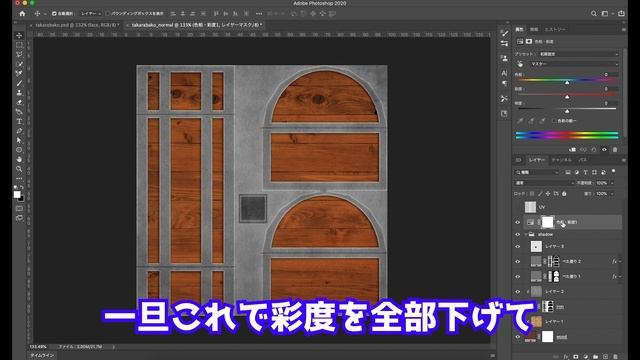
Task: Open the auto-select Layer dropdown in options bar
Action: pyautogui.click(x=91, y=13)
